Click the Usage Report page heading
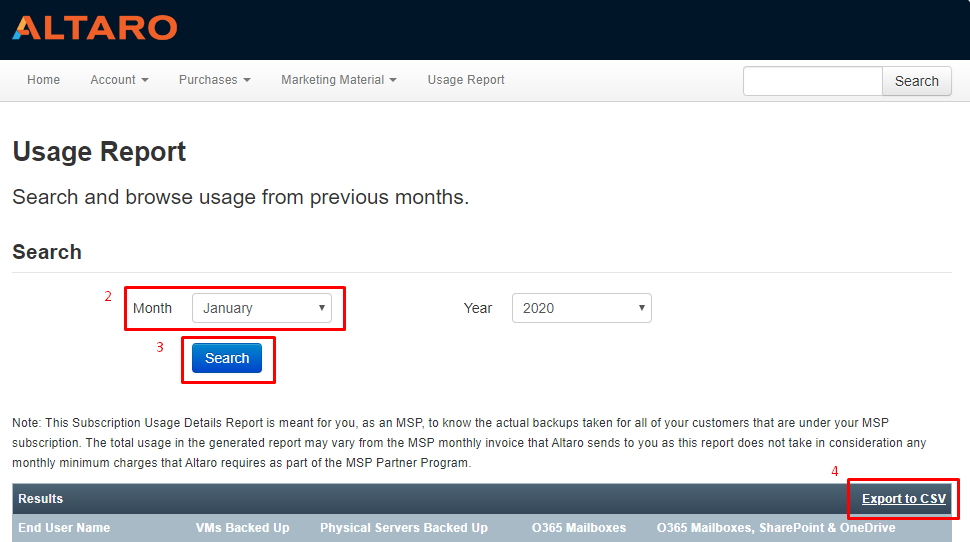The height and width of the screenshot is (542, 970). (x=99, y=152)
